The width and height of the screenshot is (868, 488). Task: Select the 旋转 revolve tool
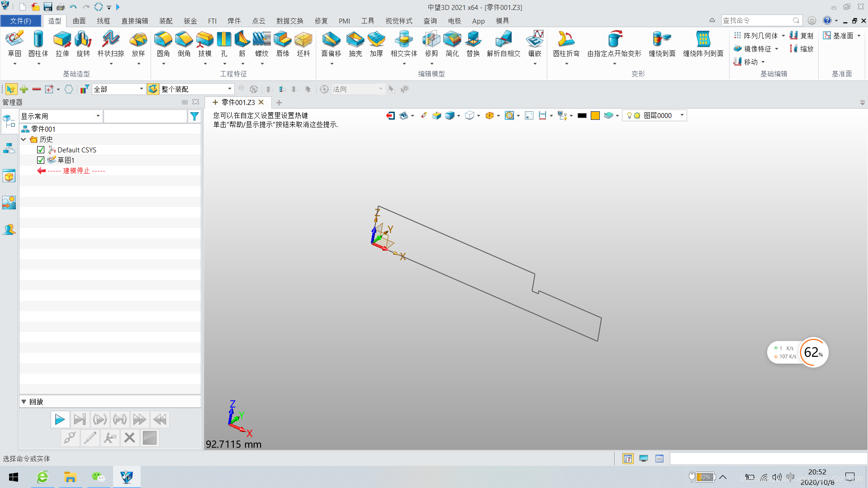(x=83, y=44)
